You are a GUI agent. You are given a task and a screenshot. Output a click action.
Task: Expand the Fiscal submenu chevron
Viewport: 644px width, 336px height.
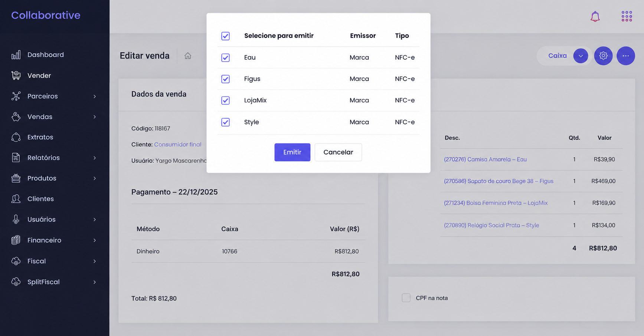click(x=95, y=261)
